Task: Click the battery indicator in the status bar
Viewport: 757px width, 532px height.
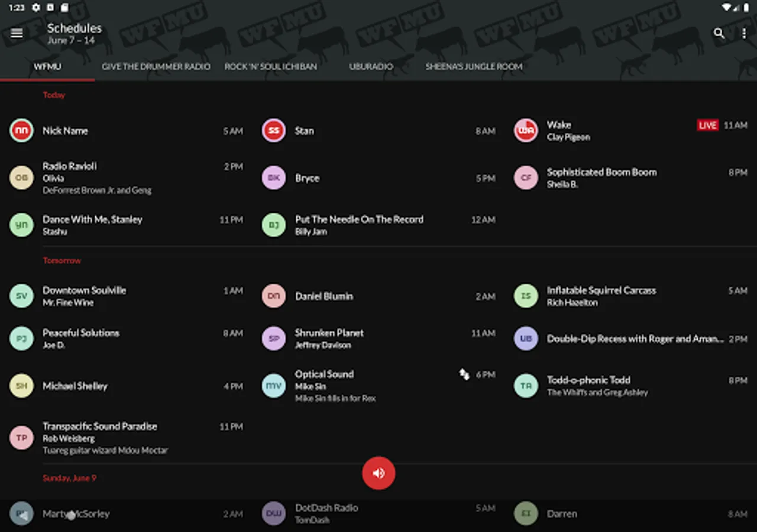Action: (747, 8)
